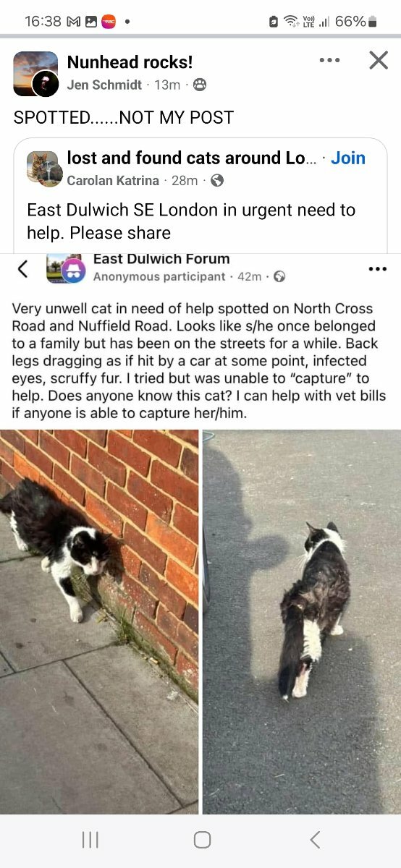Tap the East Dulwich Forum title
The image size is (401, 868).
click(x=161, y=259)
